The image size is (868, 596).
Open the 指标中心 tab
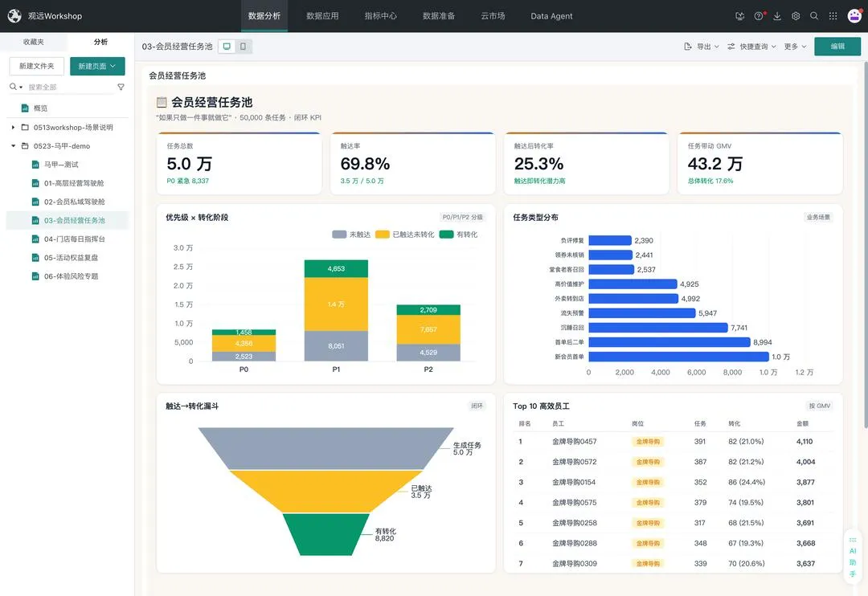pos(380,16)
